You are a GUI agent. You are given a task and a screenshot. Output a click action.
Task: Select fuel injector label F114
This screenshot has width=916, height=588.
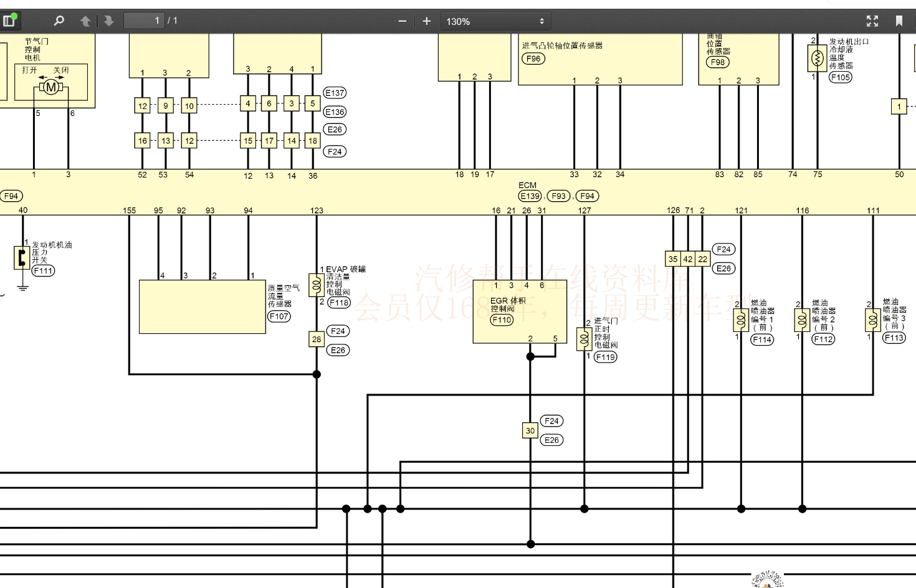point(761,340)
